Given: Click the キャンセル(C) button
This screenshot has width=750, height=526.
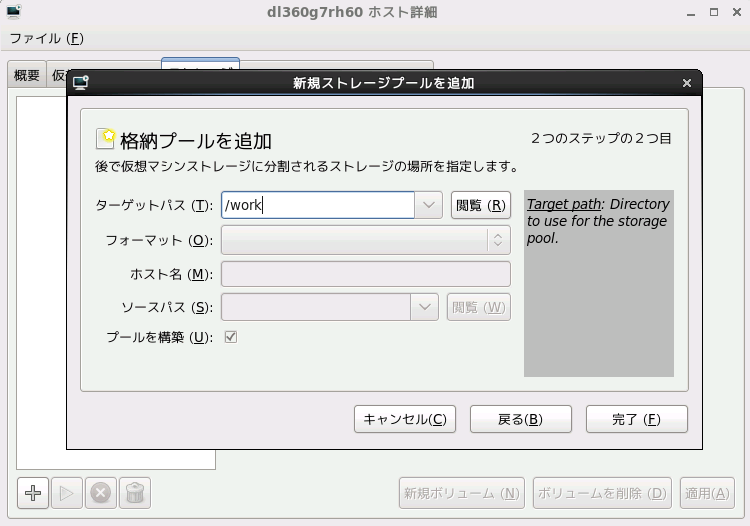Looking at the screenshot, I should coord(405,419).
